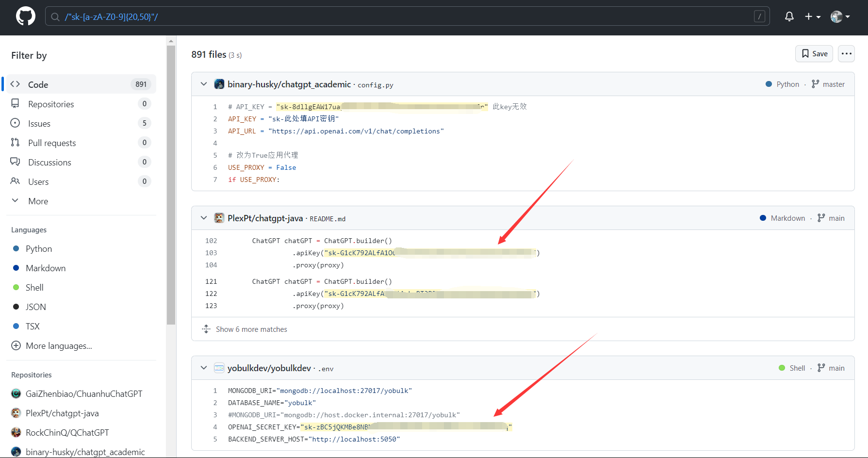Select the Repositories filter
The image size is (868, 458).
[82, 104]
